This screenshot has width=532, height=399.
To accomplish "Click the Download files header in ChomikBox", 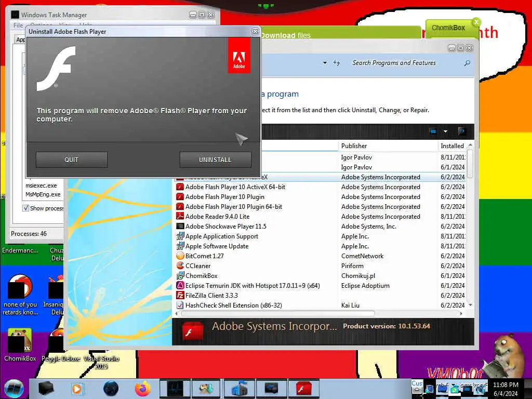I will click(285, 35).
